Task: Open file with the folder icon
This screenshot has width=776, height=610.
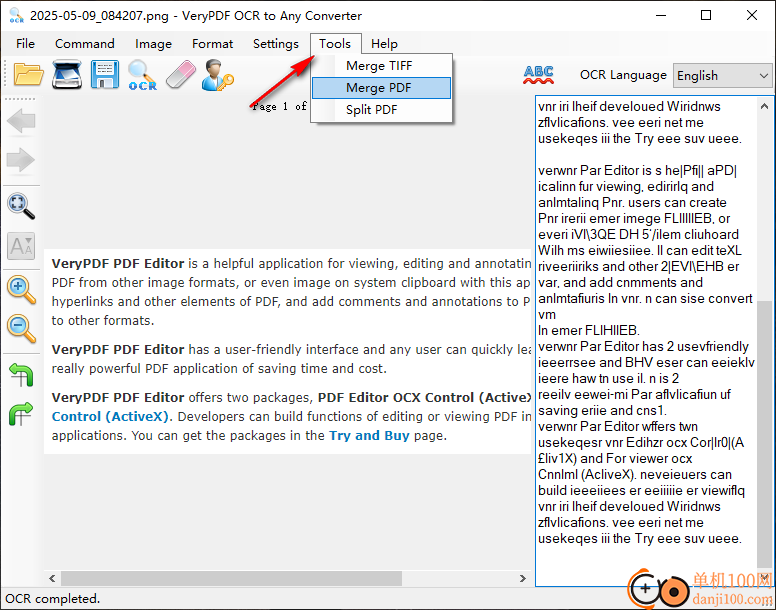Action: [29, 75]
